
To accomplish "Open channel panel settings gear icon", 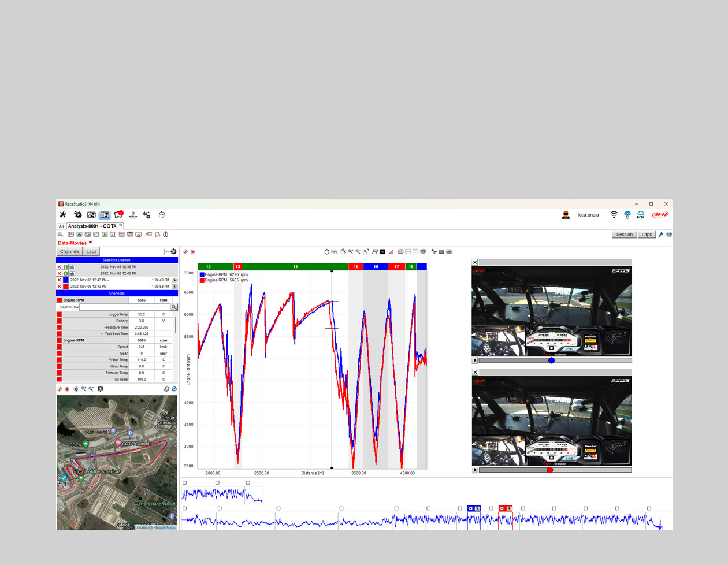I will coord(173,252).
